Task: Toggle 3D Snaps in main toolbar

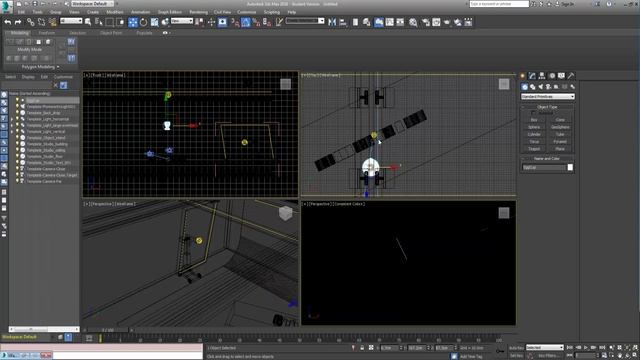Action: coord(235,22)
